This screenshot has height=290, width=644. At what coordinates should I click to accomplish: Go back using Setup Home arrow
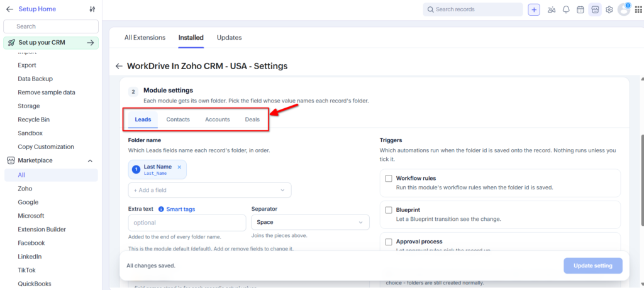click(9, 9)
